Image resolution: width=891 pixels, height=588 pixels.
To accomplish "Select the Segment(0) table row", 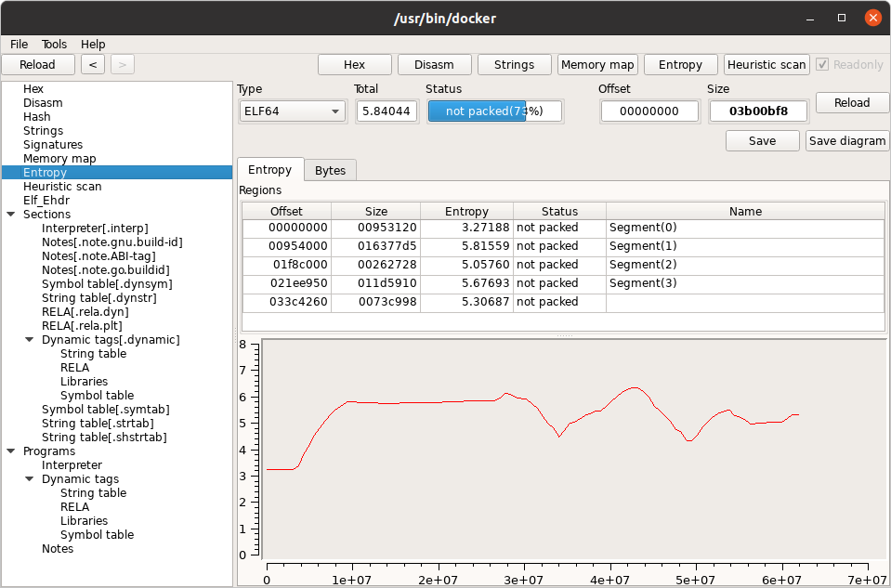I will (564, 228).
